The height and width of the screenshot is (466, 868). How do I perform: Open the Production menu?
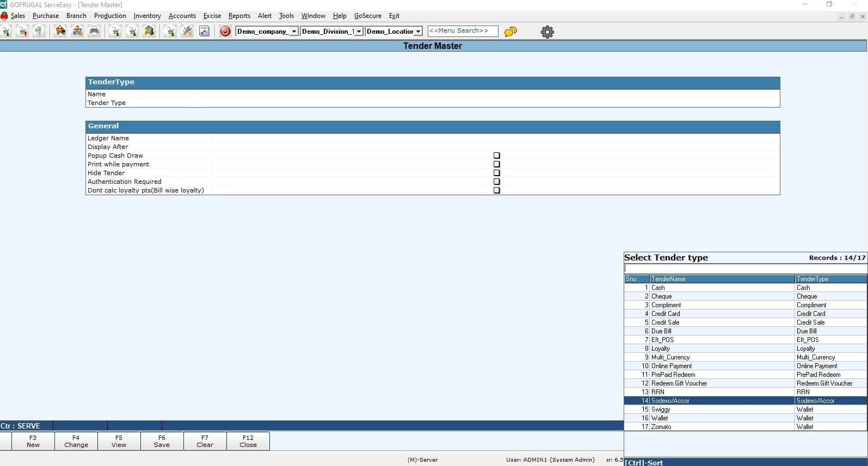(110, 16)
